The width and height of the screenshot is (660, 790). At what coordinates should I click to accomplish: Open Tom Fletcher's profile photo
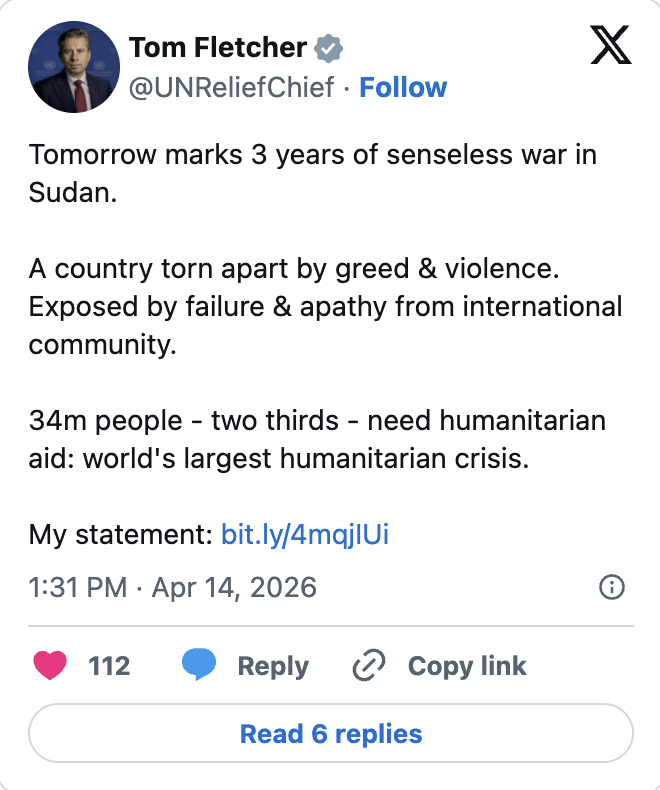coord(68,67)
